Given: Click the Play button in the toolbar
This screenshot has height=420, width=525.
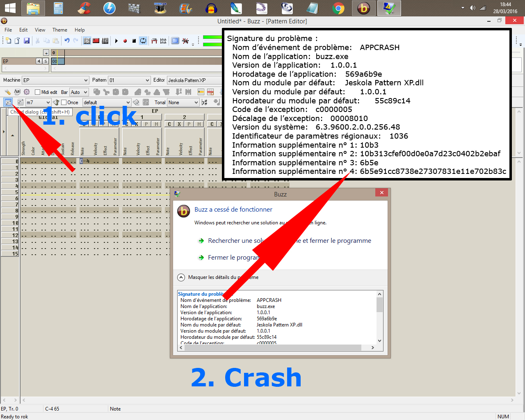Looking at the screenshot, I should tap(116, 41).
